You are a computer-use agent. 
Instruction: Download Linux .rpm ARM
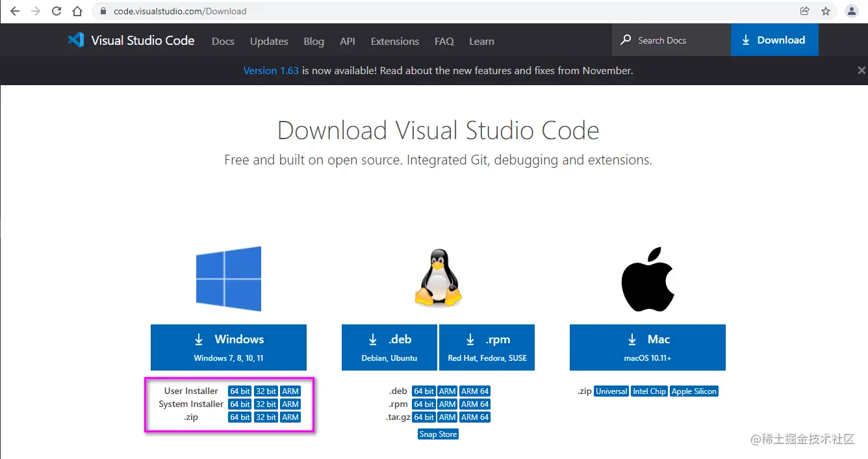(x=447, y=404)
